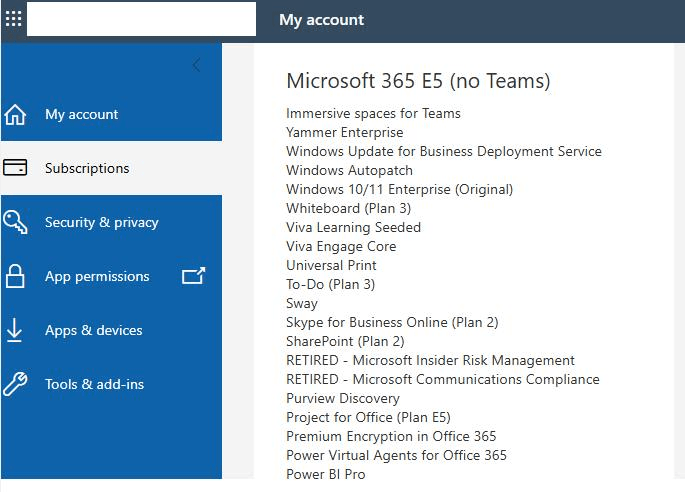Click the SharePoint (Plan 2) entry
Image resolution: width=685 pixels, height=492 pixels.
pyautogui.click(x=345, y=341)
